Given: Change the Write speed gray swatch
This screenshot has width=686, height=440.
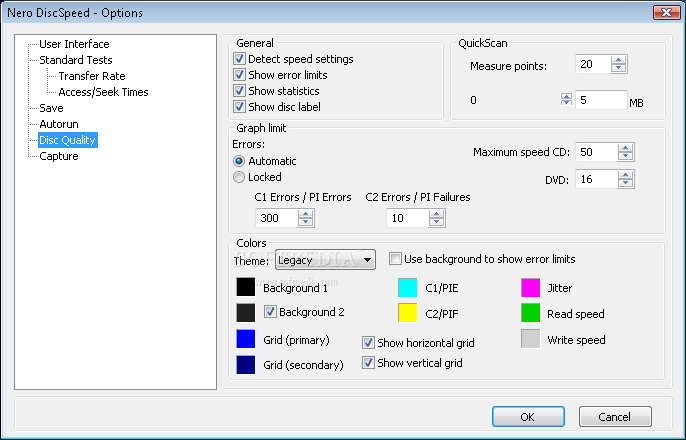Looking at the screenshot, I should tap(530, 339).
